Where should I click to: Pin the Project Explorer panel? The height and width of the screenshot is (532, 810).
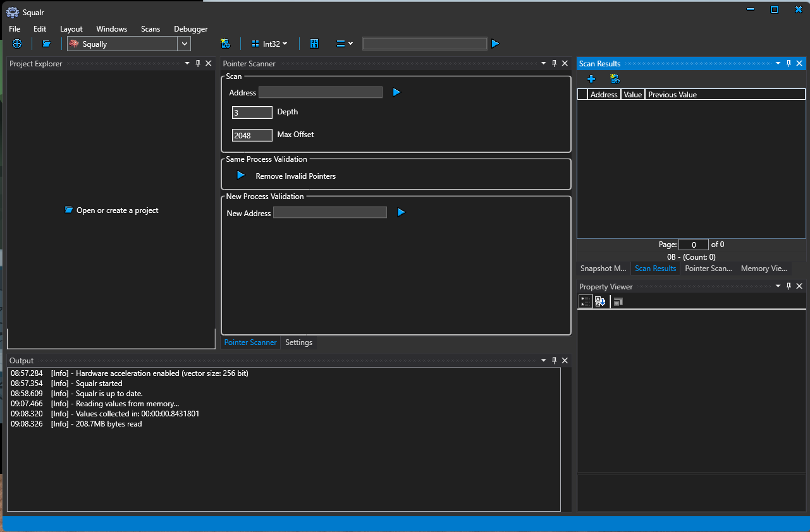[x=198, y=63]
